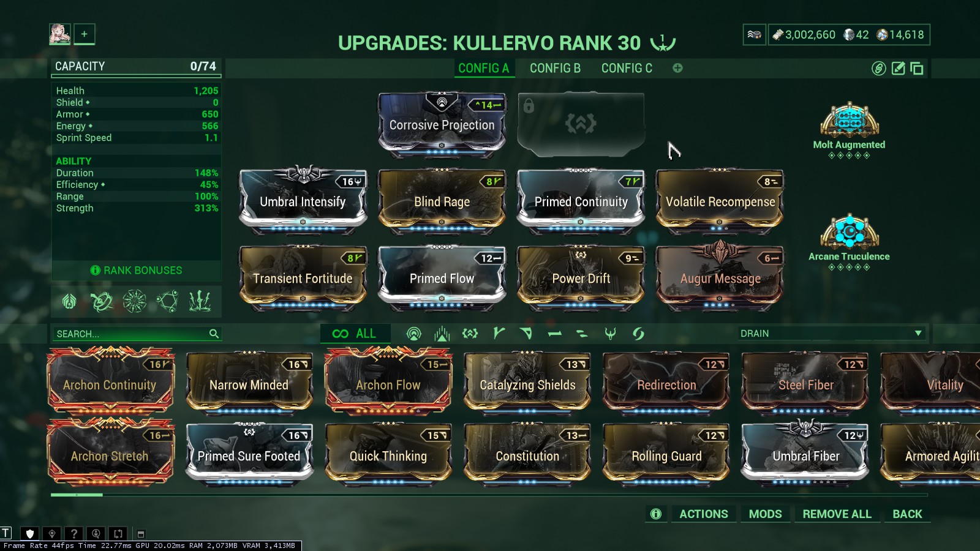Select the Umbra polarity filter icon
Image resolution: width=980 pixels, height=551 pixels.
pyautogui.click(x=610, y=334)
